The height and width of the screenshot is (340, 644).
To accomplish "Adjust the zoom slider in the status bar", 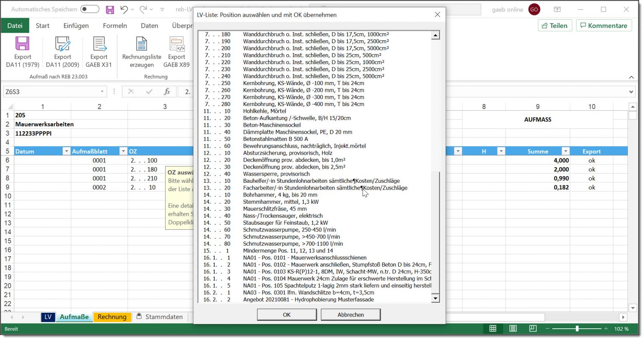I will coord(577,329).
